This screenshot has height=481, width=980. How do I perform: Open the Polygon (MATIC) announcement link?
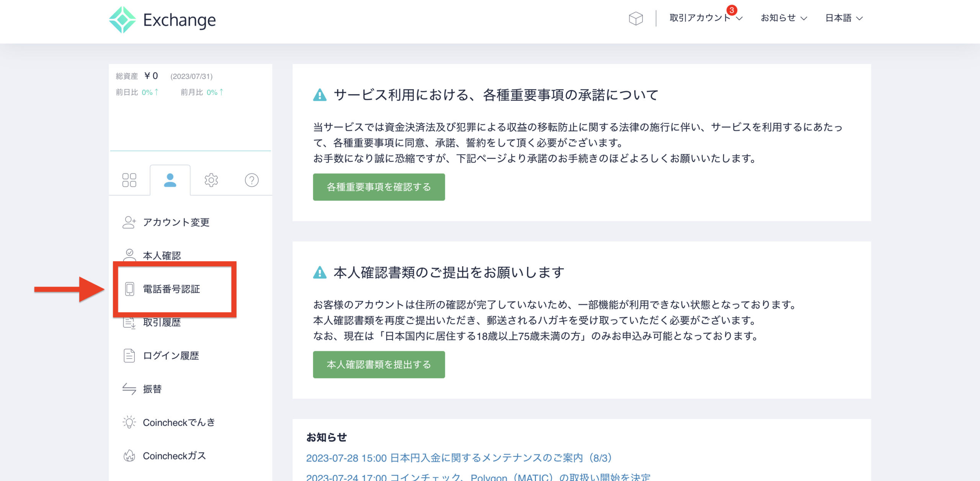(478, 477)
